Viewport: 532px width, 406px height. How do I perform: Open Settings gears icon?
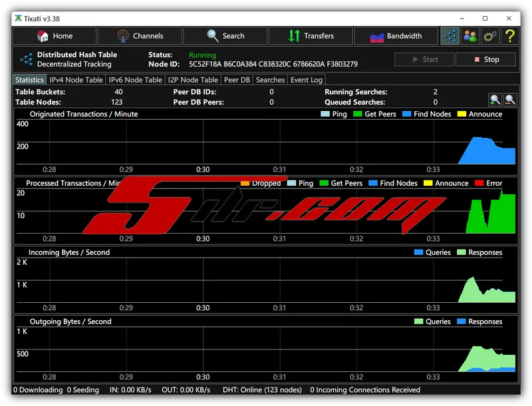tap(490, 36)
